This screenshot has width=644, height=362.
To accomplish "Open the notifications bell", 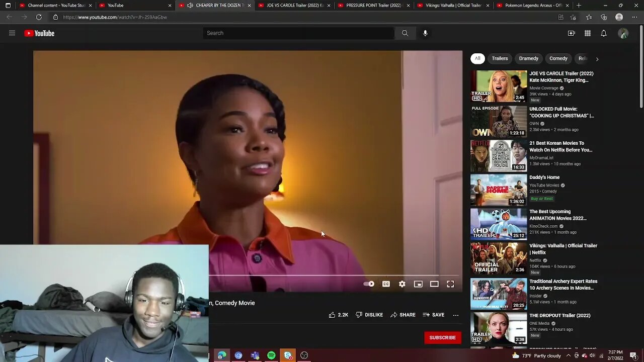I will point(604,33).
